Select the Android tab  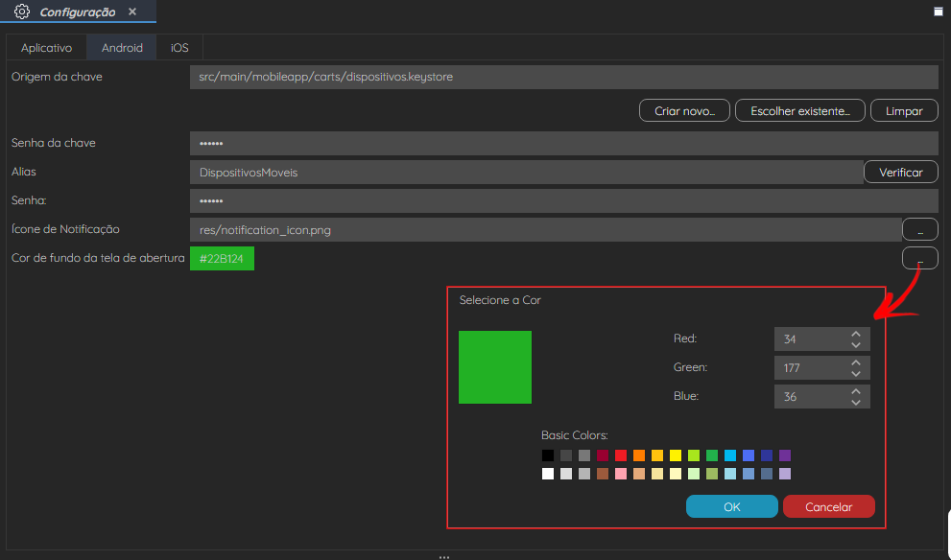(x=122, y=48)
